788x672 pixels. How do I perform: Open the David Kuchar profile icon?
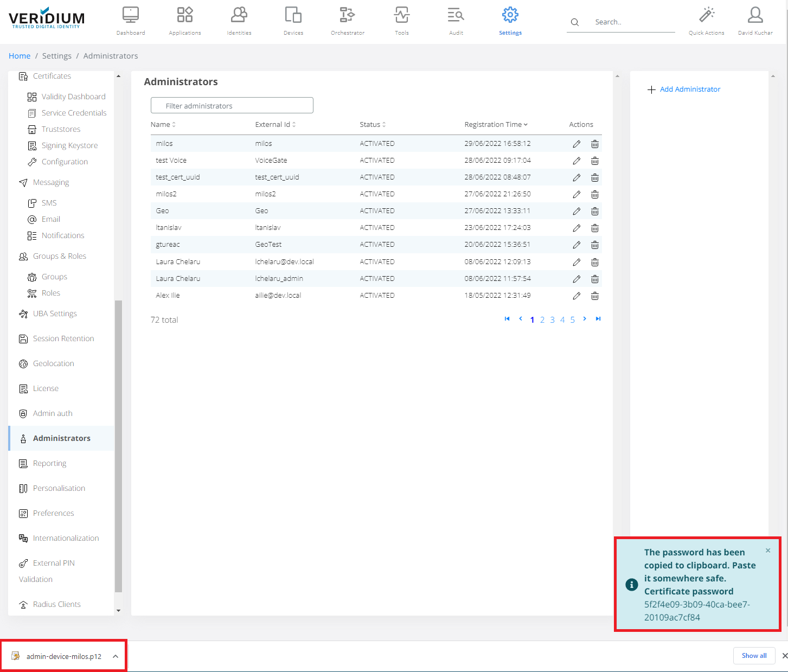point(755,15)
